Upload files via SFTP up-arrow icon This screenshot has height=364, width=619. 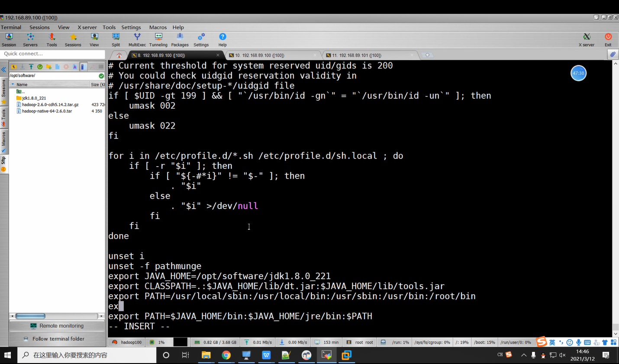pyautogui.click(x=31, y=67)
